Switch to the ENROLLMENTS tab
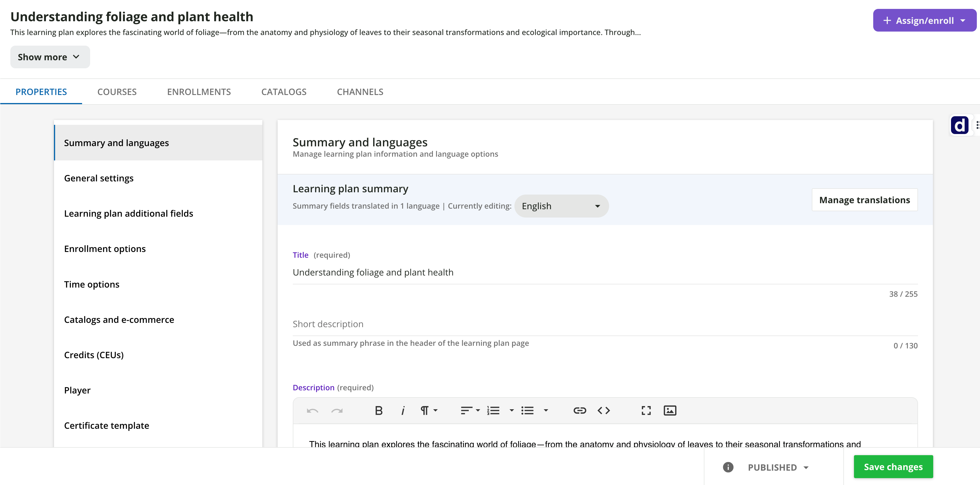The width and height of the screenshot is (980, 485). (x=199, y=92)
